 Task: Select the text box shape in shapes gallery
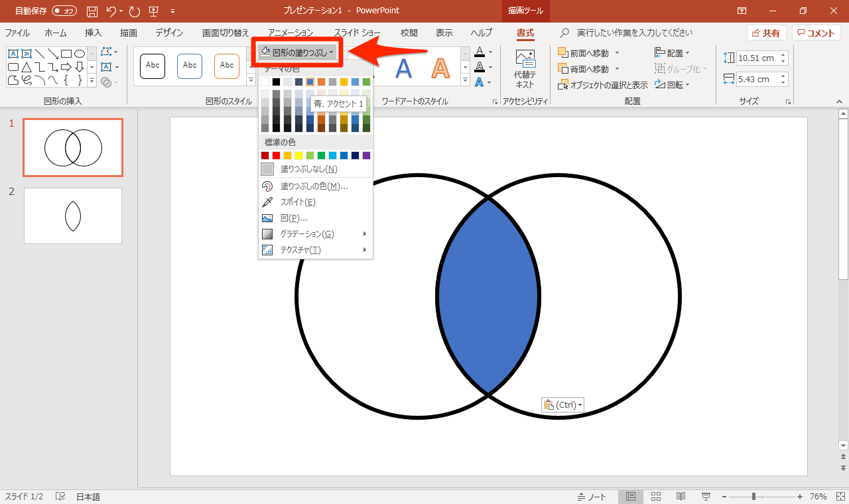pyautogui.click(x=13, y=54)
